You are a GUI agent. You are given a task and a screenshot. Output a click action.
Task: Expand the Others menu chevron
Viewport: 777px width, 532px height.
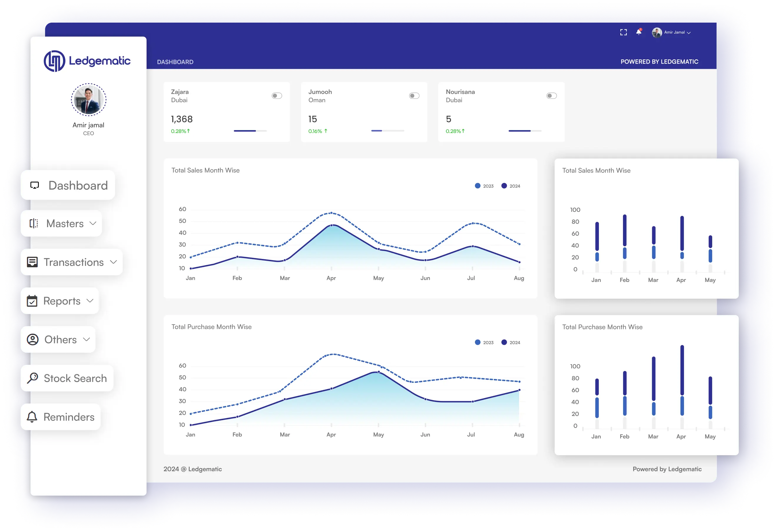click(87, 340)
